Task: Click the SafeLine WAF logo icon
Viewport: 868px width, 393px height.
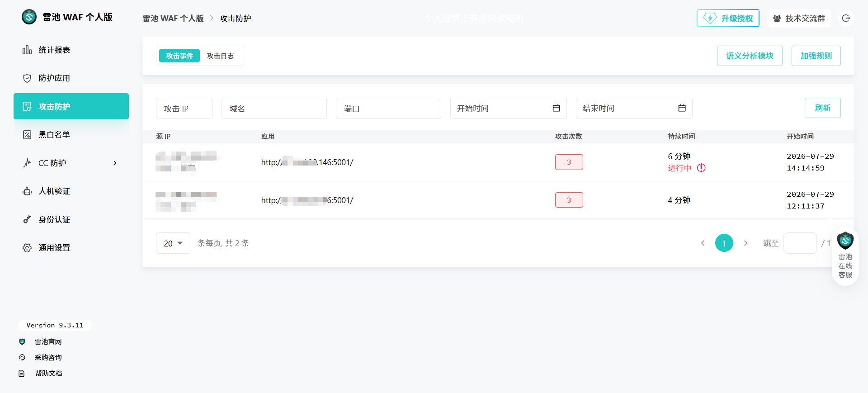Action: pos(29,17)
